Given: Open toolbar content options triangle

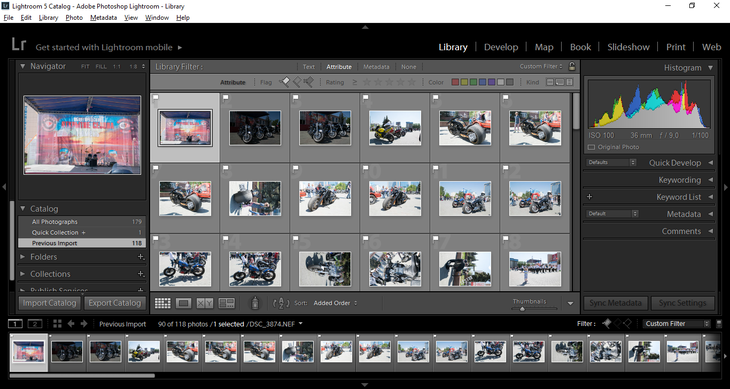Looking at the screenshot, I should click(571, 303).
